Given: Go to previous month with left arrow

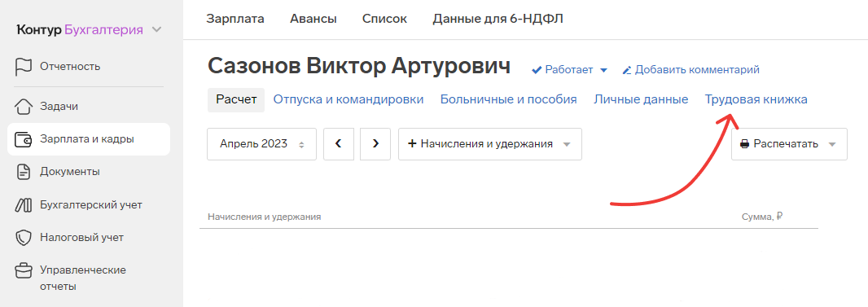Looking at the screenshot, I should coord(339,144).
